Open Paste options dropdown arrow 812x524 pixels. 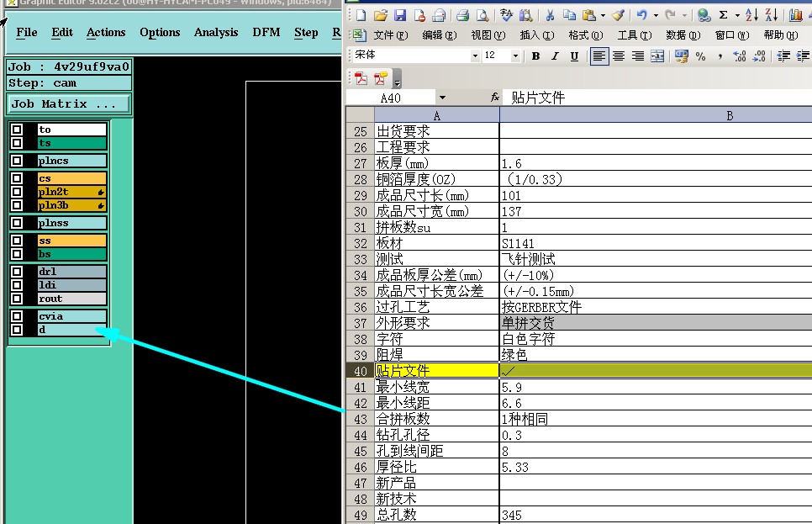coord(604,15)
